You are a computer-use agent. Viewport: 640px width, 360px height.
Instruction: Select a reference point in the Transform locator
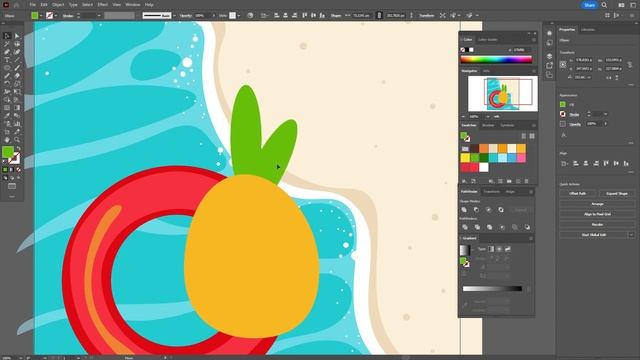pos(563,64)
